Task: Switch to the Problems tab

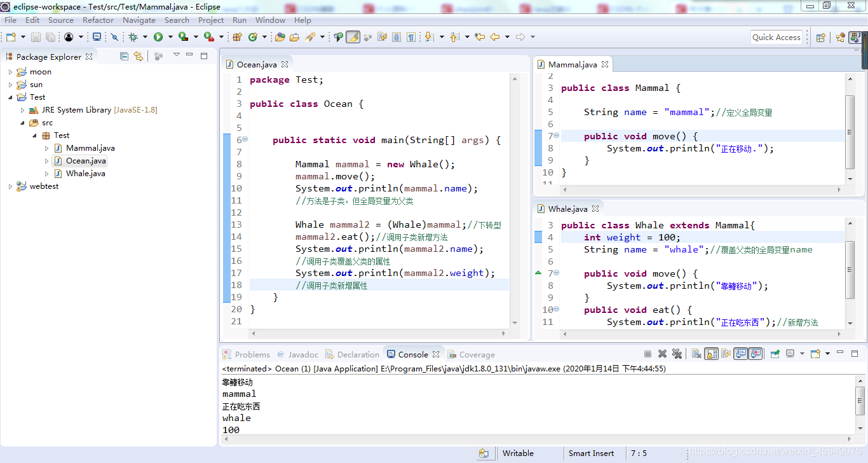Action: click(247, 355)
